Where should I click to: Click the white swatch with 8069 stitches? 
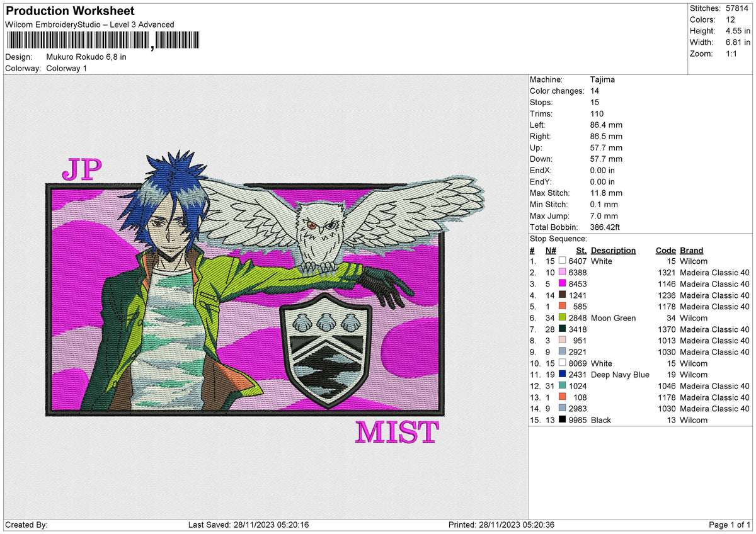coord(562,363)
